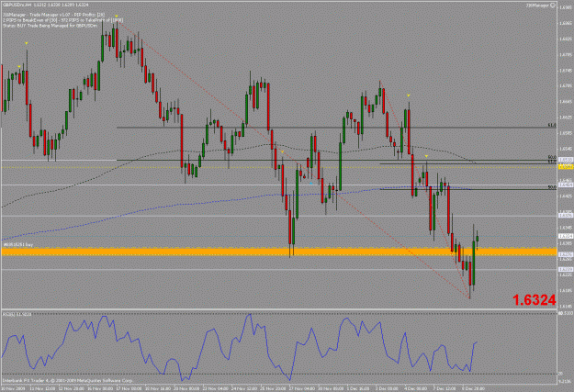The height and width of the screenshot is (392, 574).
Task: Select the yellow dotted horizontal line
Action: (279, 167)
